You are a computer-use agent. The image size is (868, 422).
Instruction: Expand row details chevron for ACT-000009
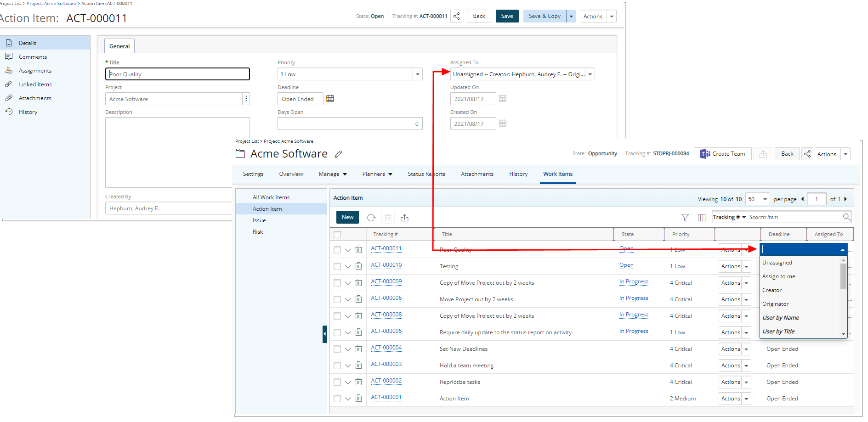tap(348, 283)
